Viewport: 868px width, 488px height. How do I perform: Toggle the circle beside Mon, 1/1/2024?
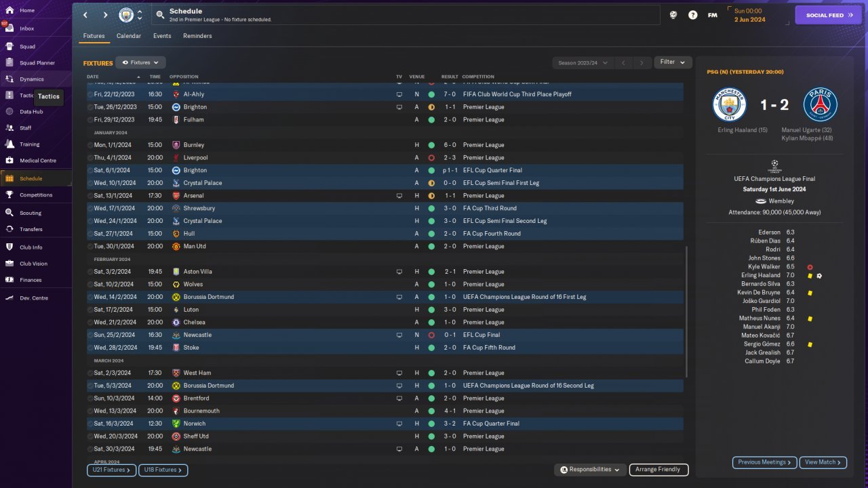(90, 145)
